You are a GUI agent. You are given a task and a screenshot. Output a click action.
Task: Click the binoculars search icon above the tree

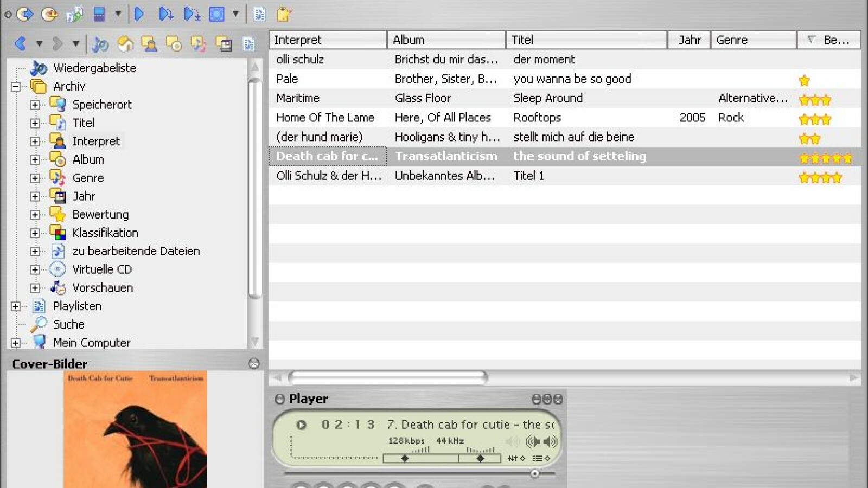[99, 43]
